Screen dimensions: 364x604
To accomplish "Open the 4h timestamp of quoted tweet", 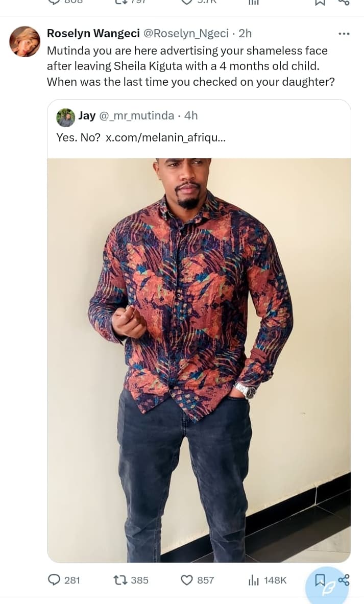I will (x=190, y=115).
